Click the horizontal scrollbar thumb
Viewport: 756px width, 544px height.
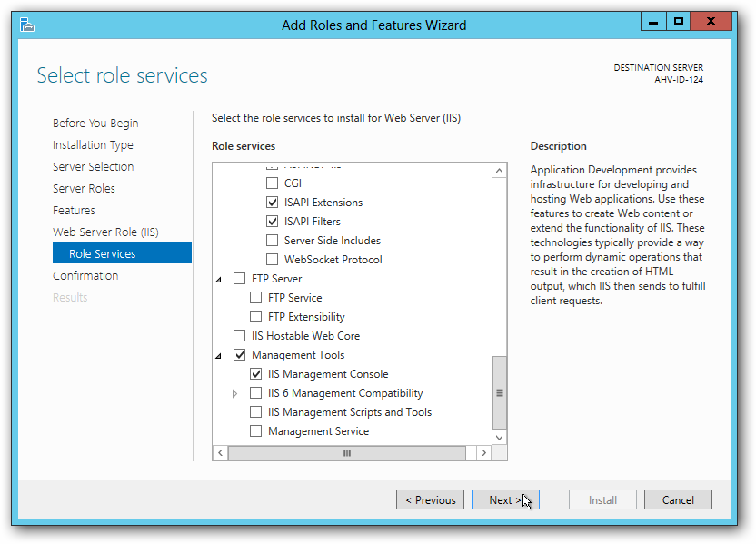(347, 453)
